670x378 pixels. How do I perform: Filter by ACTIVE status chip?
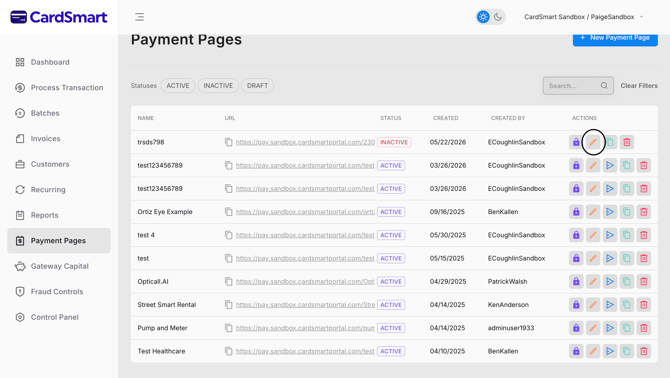tap(178, 85)
